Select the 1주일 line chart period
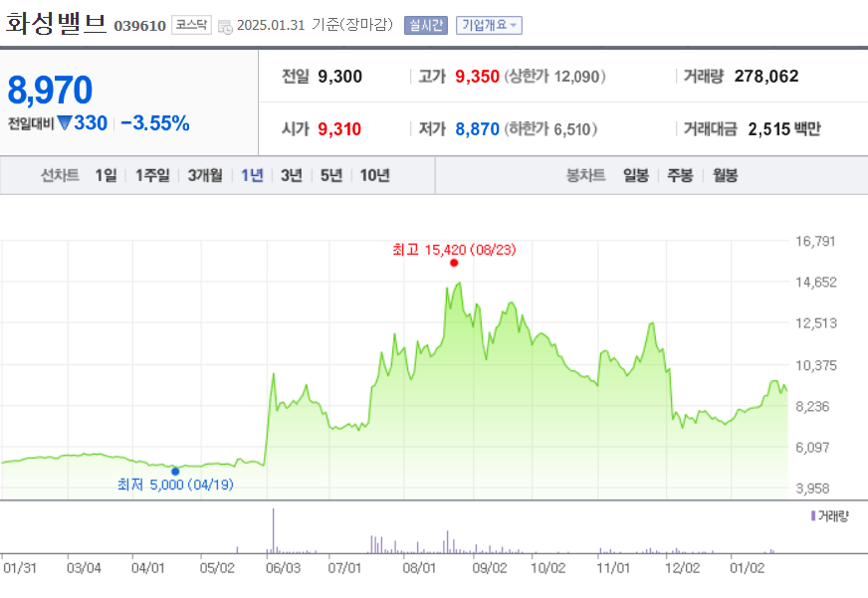Screen dimensions: 868x598 (x=152, y=175)
